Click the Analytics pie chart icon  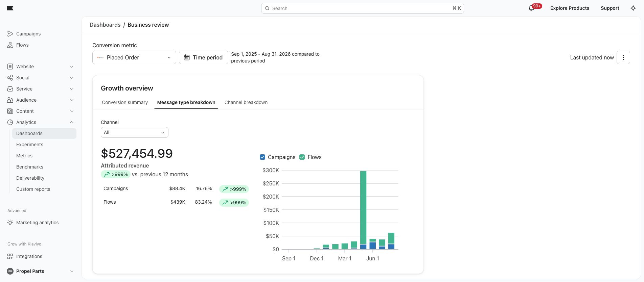[x=10, y=122]
